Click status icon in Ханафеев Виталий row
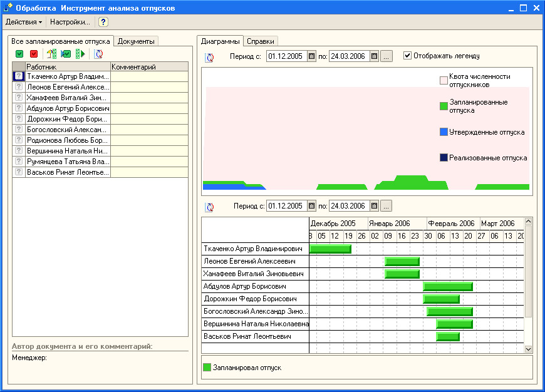The width and height of the screenshot is (545, 392). pyautogui.click(x=19, y=98)
